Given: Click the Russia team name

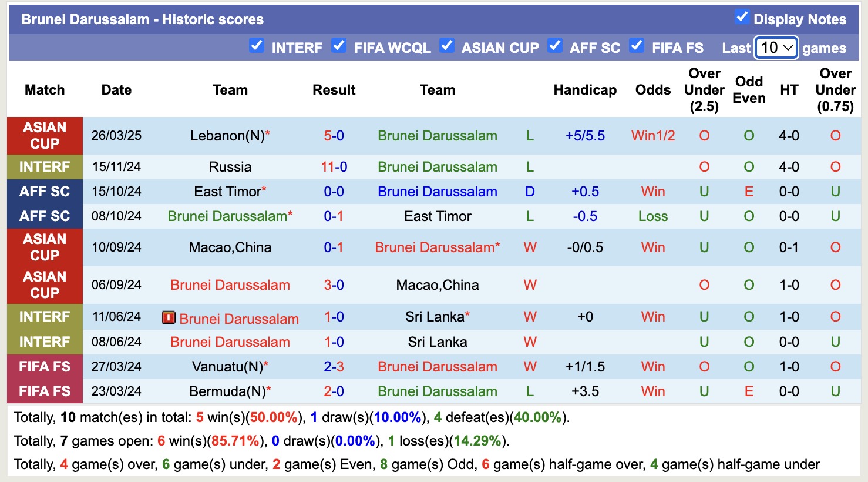Looking at the screenshot, I should click(x=230, y=167).
